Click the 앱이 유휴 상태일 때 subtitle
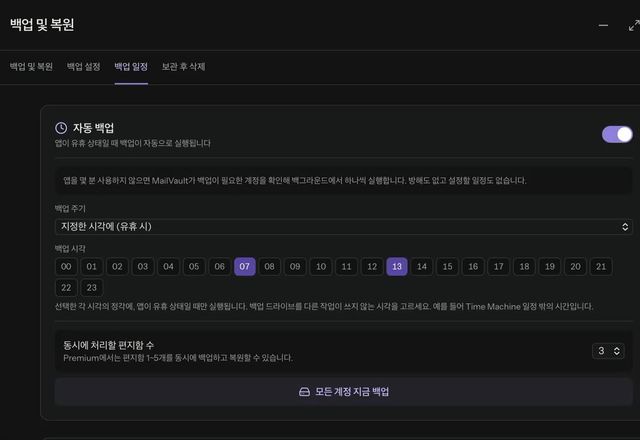Viewport: 640px width, 440px height. pyautogui.click(x=133, y=143)
